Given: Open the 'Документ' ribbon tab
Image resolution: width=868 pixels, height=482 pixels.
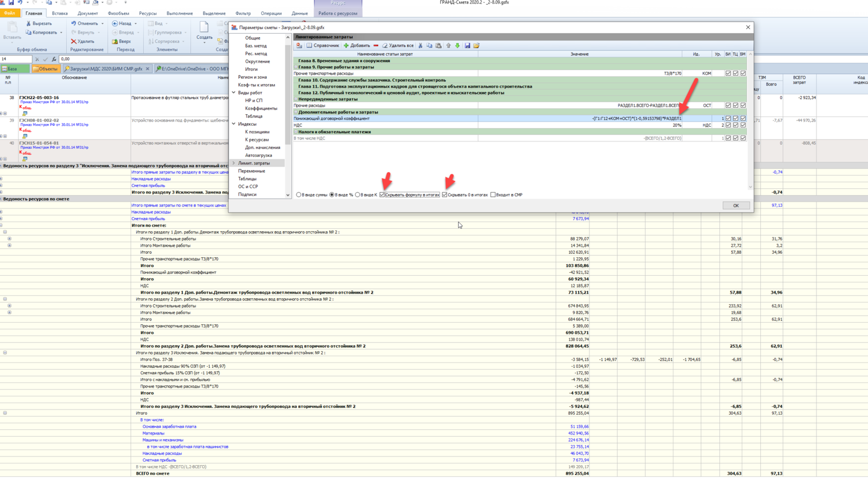Looking at the screenshot, I should (x=87, y=13).
